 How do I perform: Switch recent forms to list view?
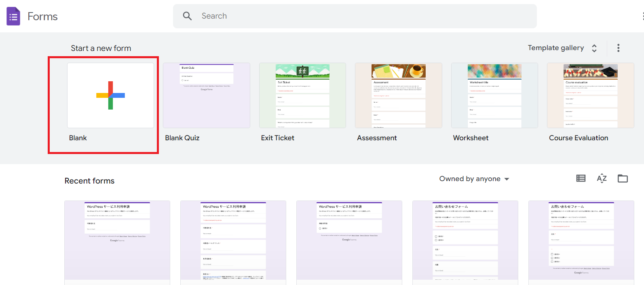coord(581,178)
